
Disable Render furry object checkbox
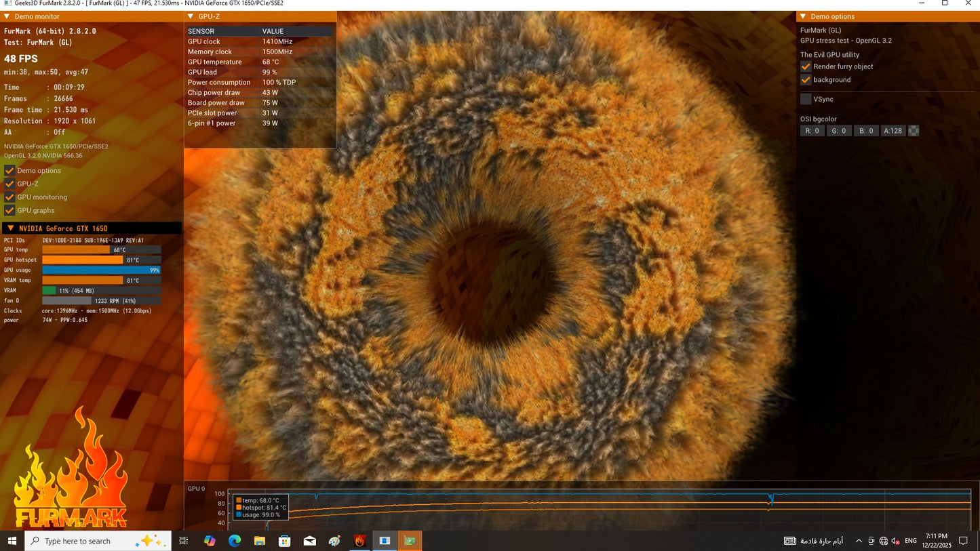coord(806,66)
